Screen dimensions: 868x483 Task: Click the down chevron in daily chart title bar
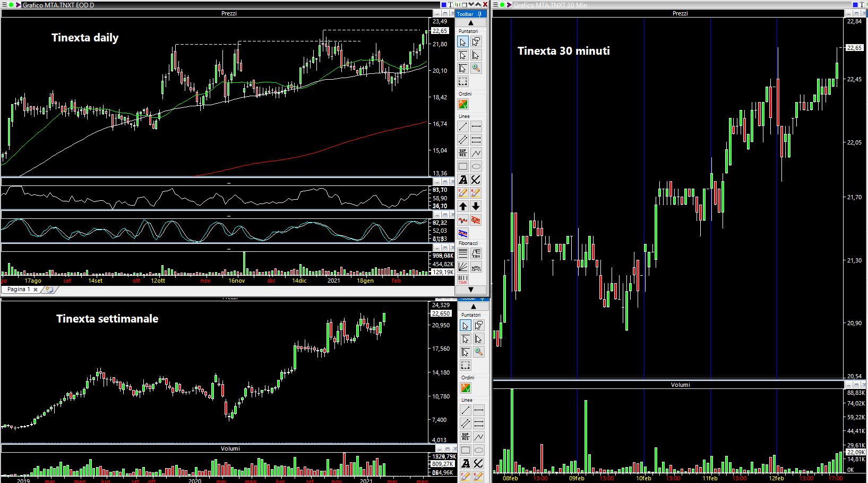472,5
